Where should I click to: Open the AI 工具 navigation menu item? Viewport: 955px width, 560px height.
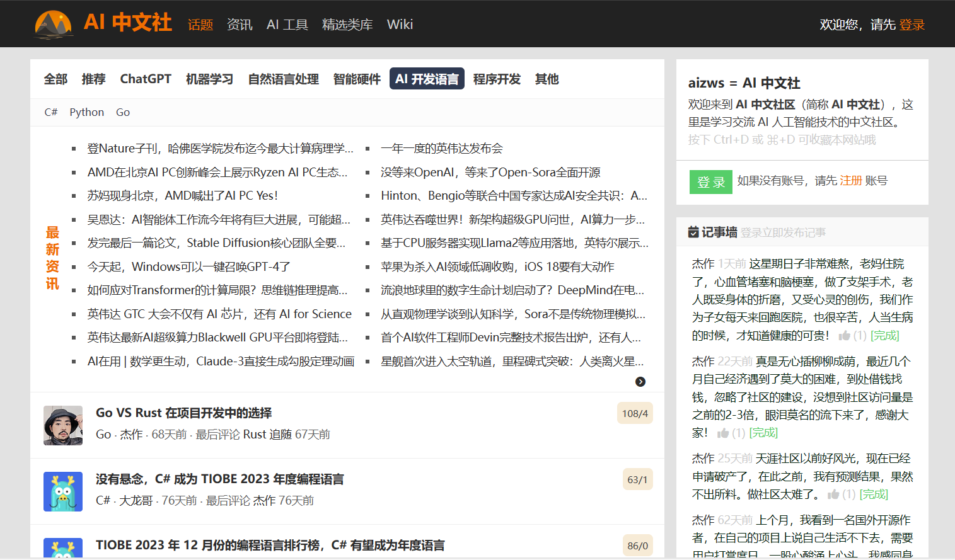coord(287,25)
